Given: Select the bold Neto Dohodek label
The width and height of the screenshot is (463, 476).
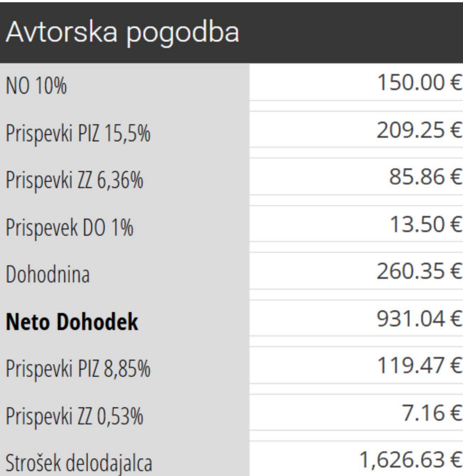Looking at the screenshot, I should [72, 322].
